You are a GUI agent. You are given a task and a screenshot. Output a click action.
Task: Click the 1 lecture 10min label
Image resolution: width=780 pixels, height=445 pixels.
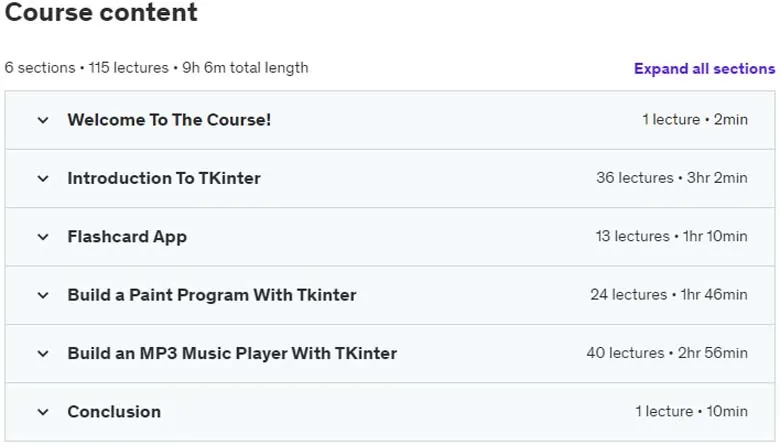coord(691,412)
